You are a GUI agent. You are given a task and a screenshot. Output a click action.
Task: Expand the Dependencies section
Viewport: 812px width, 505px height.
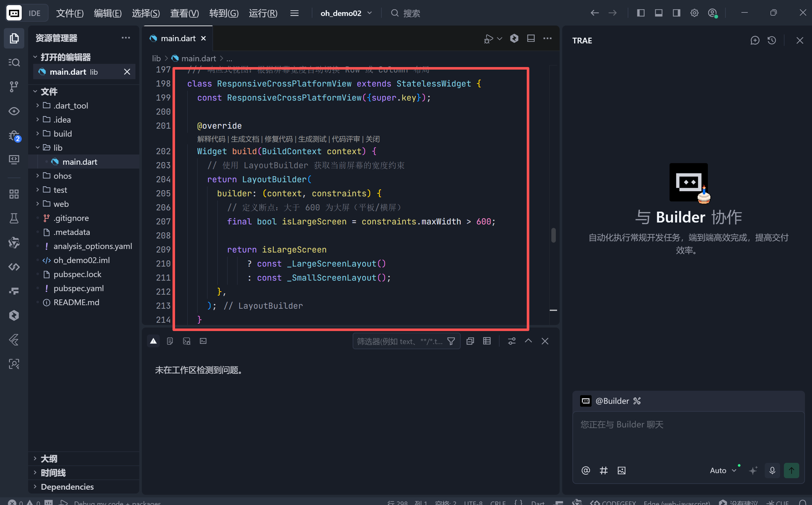67,486
